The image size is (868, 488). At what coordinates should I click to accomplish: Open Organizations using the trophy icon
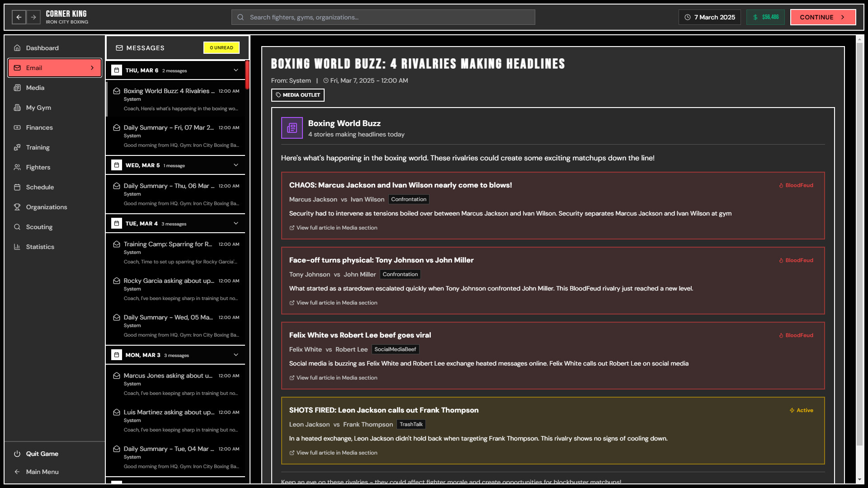coord(17,207)
